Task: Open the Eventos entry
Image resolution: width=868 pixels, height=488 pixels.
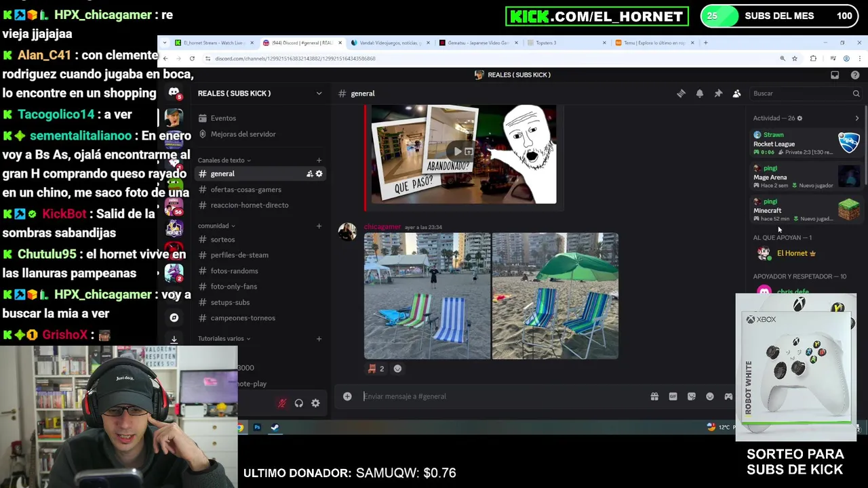Action: click(260, 118)
